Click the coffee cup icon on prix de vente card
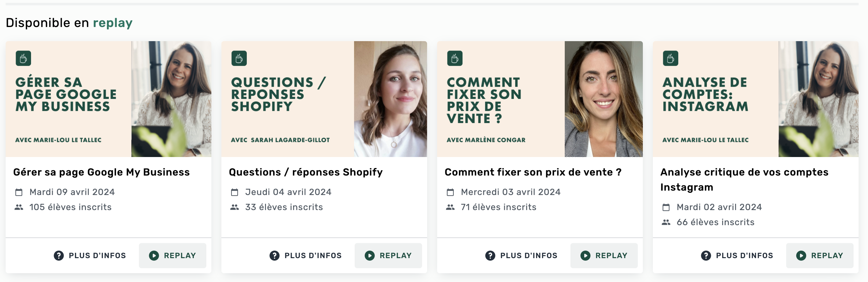The height and width of the screenshot is (282, 868). coord(455,58)
